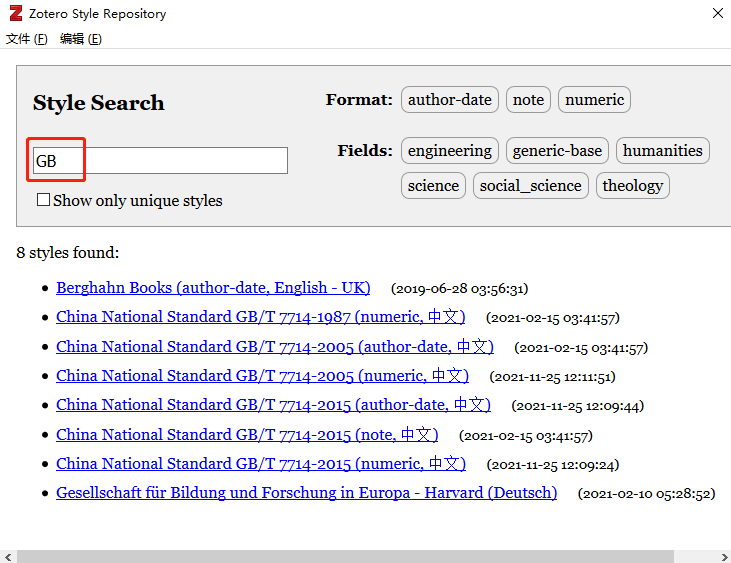
Task: Open Gesellschaft für Bildung und Forschung style
Action: (x=306, y=493)
